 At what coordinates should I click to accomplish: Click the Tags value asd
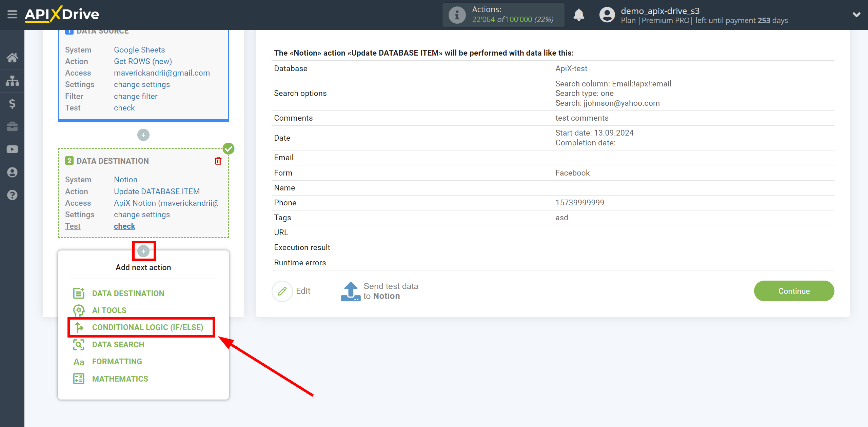pyautogui.click(x=561, y=218)
